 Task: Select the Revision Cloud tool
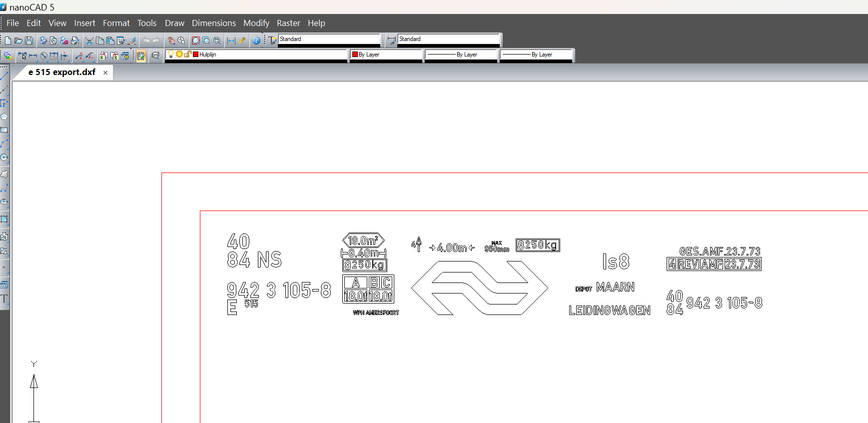tap(4, 174)
